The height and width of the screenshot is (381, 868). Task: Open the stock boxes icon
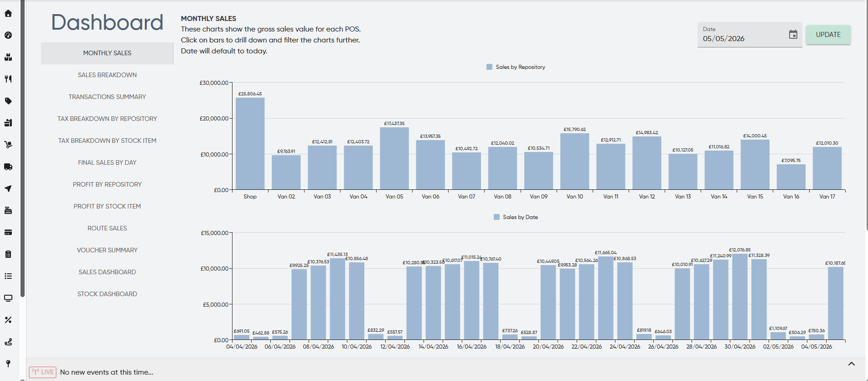click(x=8, y=57)
